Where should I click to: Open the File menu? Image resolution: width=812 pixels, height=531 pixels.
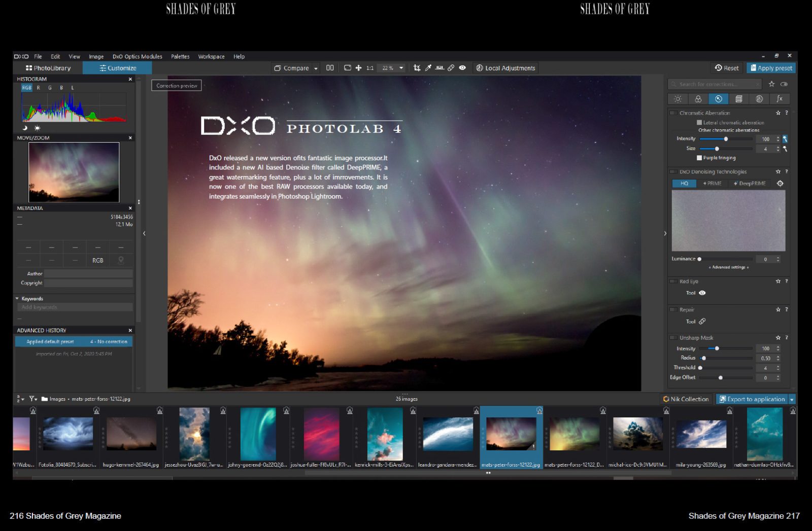pyautogui.click(x=38, y=57)
